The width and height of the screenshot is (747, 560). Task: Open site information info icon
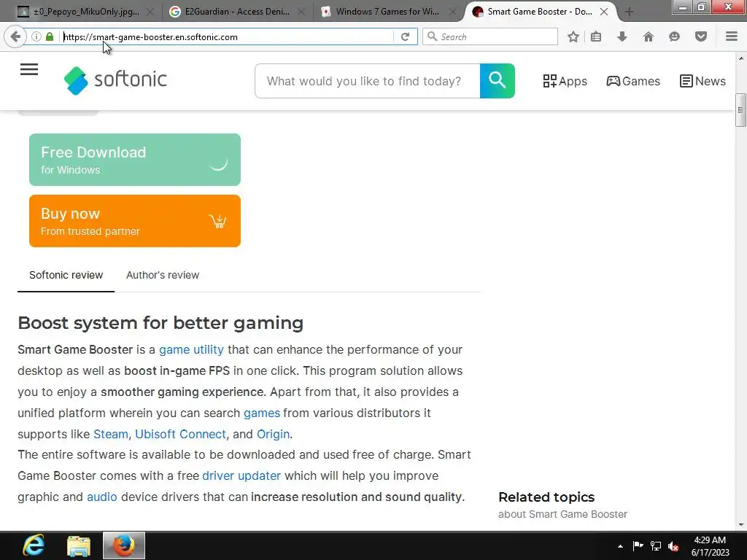point(36,36)
